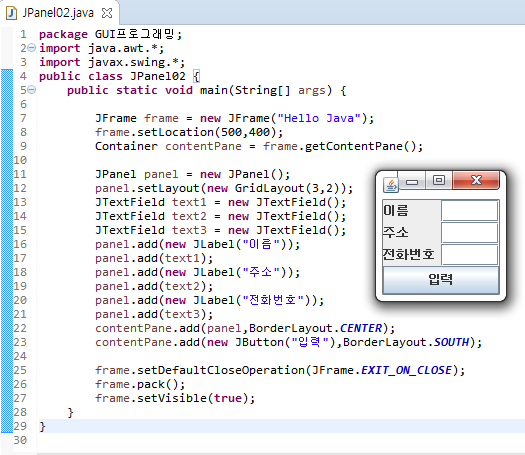Click EXIT_ON_CLOSE constant on line 25
Viewport: 525px width, 455px height.
pyautogui.click(x=406, y=370)
